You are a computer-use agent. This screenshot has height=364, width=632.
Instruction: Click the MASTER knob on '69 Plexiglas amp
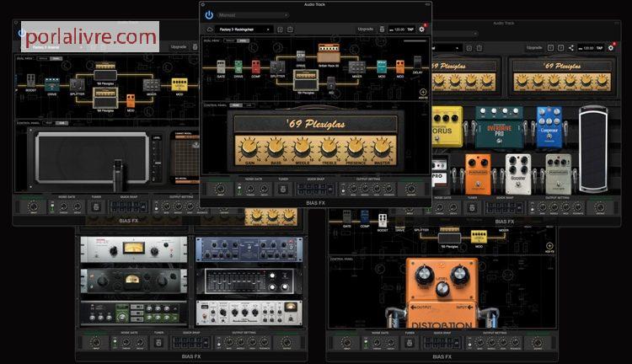coord(381,148)
